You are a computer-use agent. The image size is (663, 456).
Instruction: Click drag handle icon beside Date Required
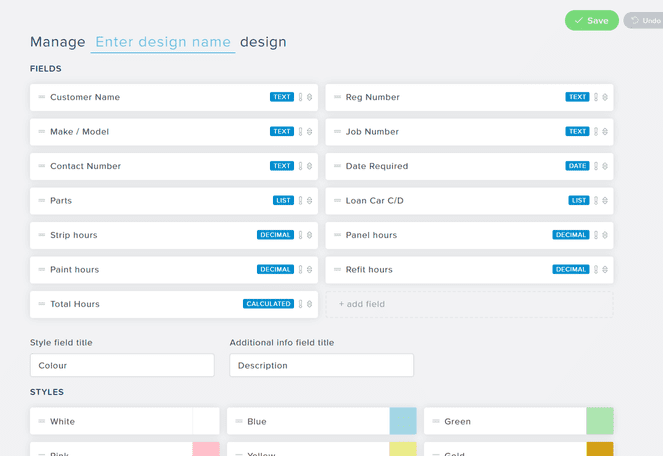(x=337, y=166)
